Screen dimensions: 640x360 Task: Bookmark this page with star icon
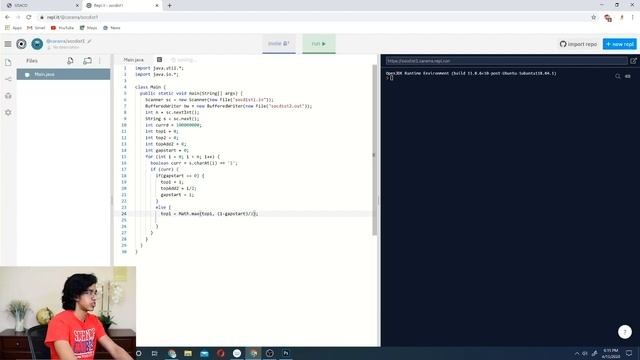click(593, 17)
